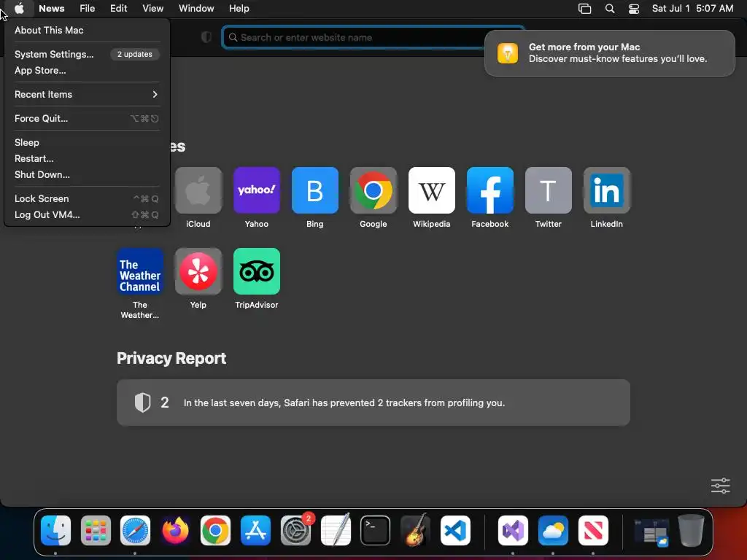
Task: Open the Yahoo favorite
Action: [x=256, y=190]
